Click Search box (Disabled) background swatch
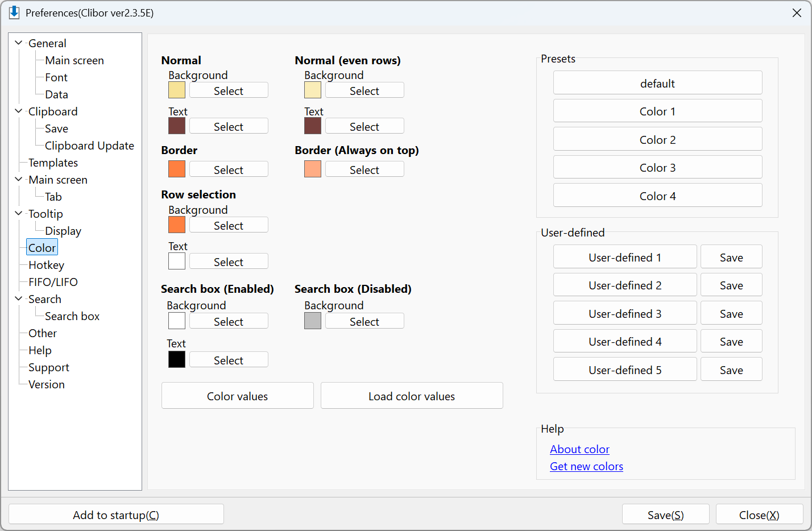The image size is (812, 531). 313,321
